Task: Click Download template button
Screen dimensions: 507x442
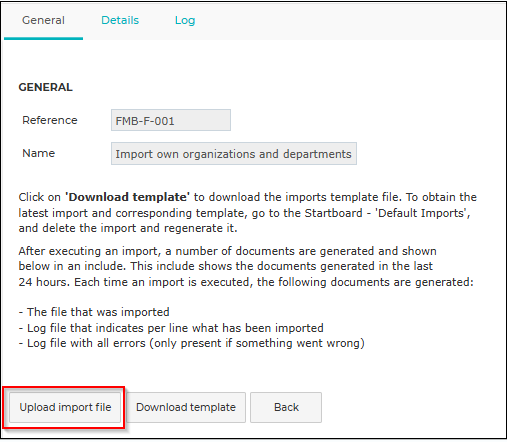Action: [x=186, y=407]
